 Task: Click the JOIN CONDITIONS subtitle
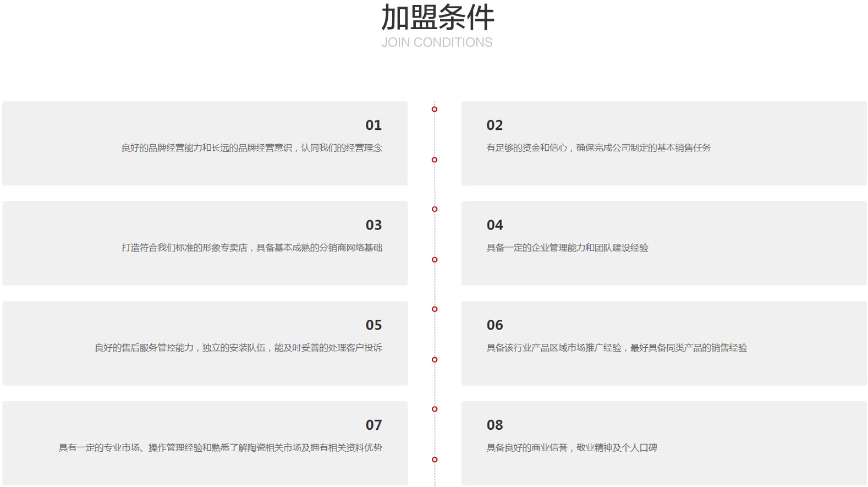pos(437,42)
